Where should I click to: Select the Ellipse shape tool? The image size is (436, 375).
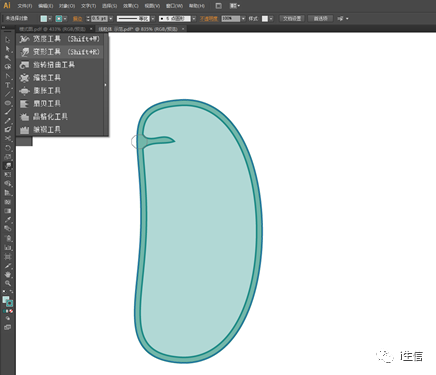(x=8, y=103)
